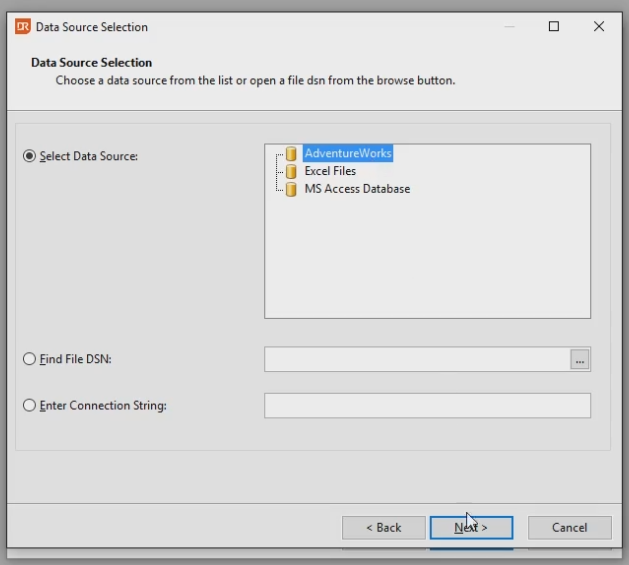This screenshot has width=629, height=565.
Task: Focus the connection string text box
Action: (x=427, y=406)
